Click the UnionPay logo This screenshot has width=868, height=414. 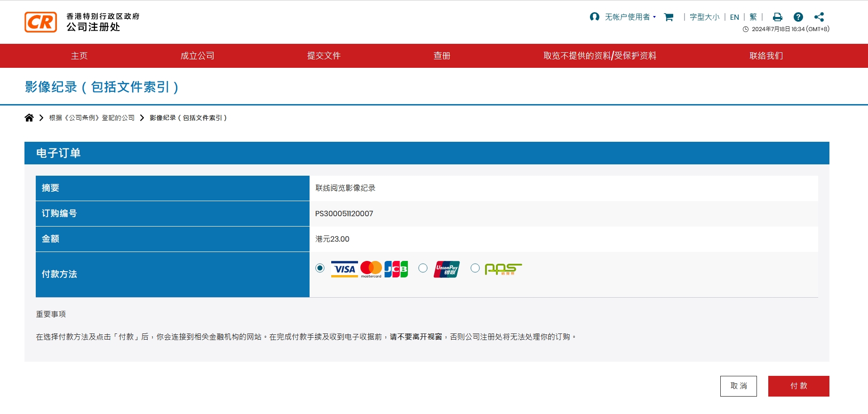point(446,269)
